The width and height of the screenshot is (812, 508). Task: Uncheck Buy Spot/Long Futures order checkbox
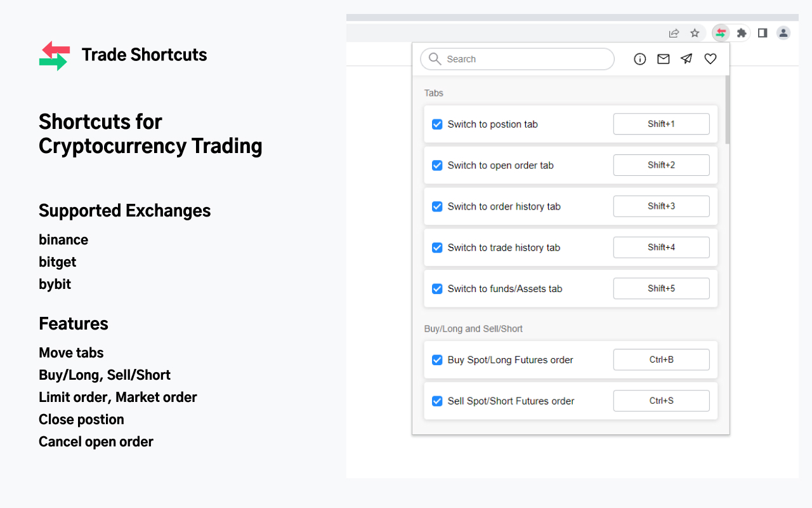[437, 360]
